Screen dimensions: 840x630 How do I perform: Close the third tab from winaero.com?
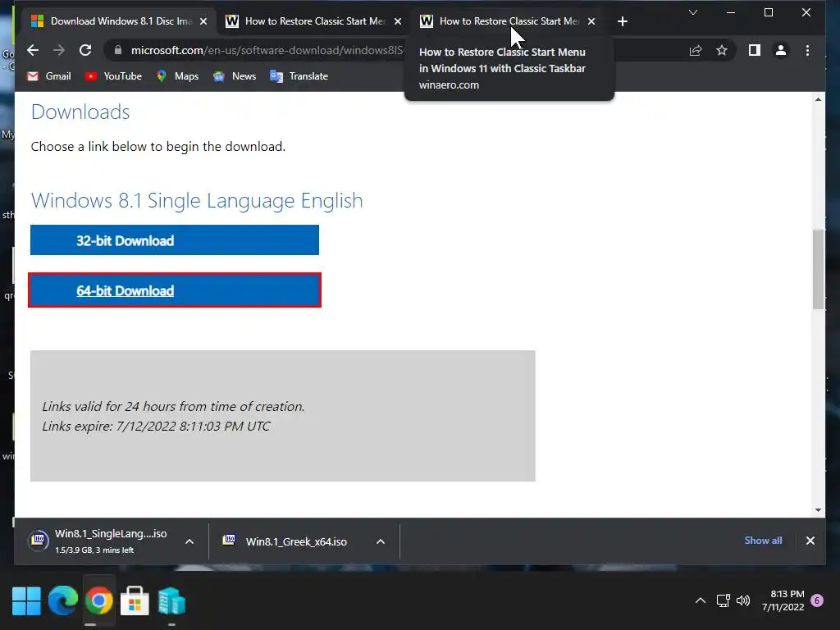pyautogui.click(x=591, y=21)
